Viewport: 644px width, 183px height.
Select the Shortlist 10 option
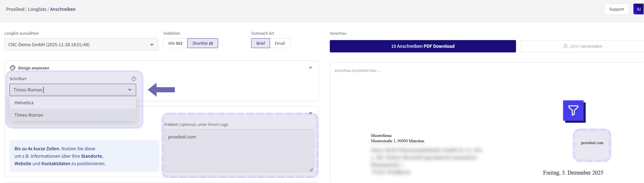point(203,43)
